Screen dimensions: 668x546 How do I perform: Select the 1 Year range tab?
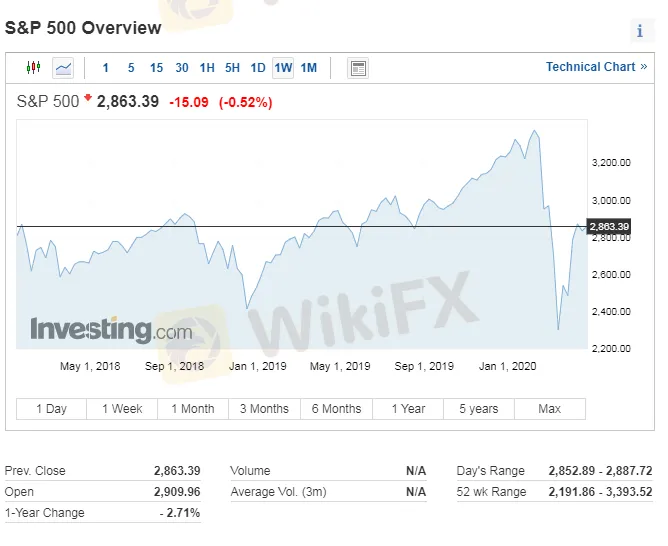pyautogui.click(x=408, y=409)
